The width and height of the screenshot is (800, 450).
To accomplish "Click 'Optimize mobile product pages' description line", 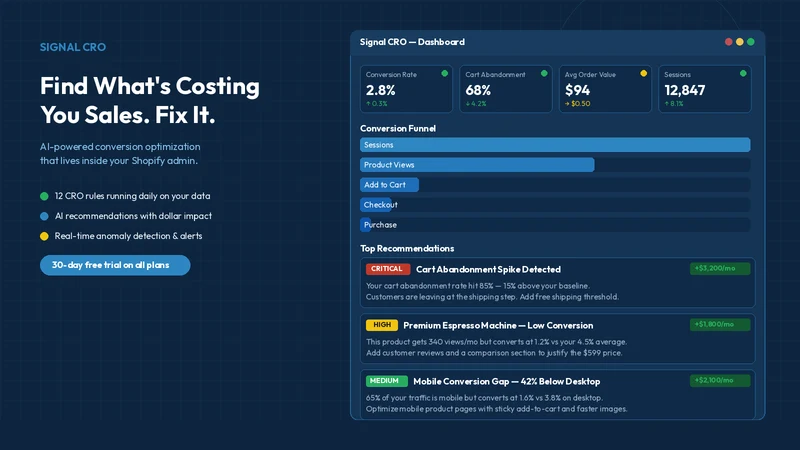I will coord(496,409).
